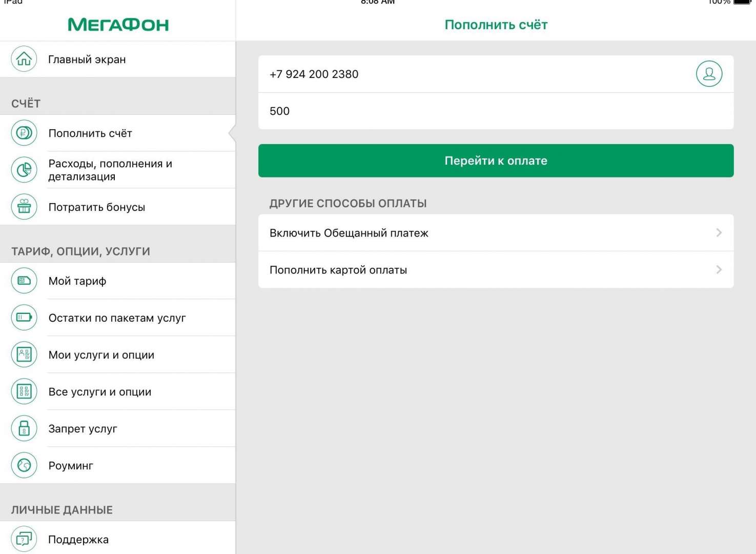Tap the ТАРИФ, ОПЦИИ, УСЛУГИ section header
This screenshot has height=554, width=756.
click(80, 251)
